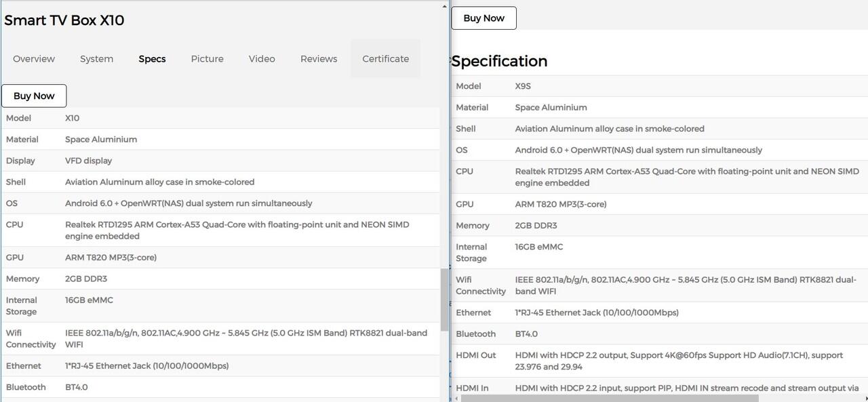Image resolution: width=868 pixels, height=402 pixels.
Task: Click the Model label in Specification pane
Action: pyautogui.click(x=469, y=86)
